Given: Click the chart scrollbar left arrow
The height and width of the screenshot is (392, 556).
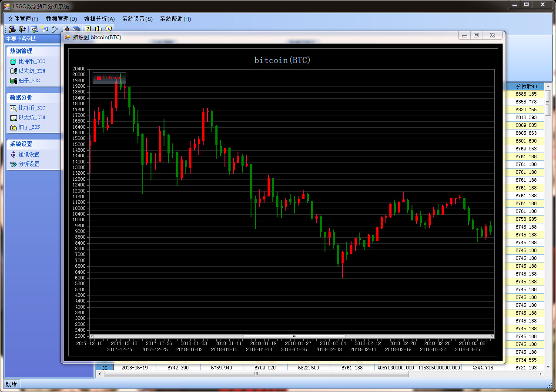Looking at the screenshot, I should (91, 336).
